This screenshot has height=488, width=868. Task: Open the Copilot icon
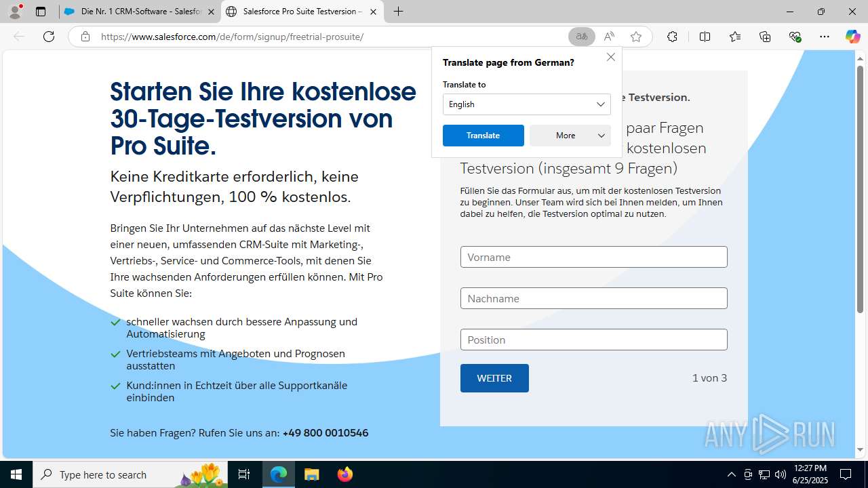click(852, 37)
